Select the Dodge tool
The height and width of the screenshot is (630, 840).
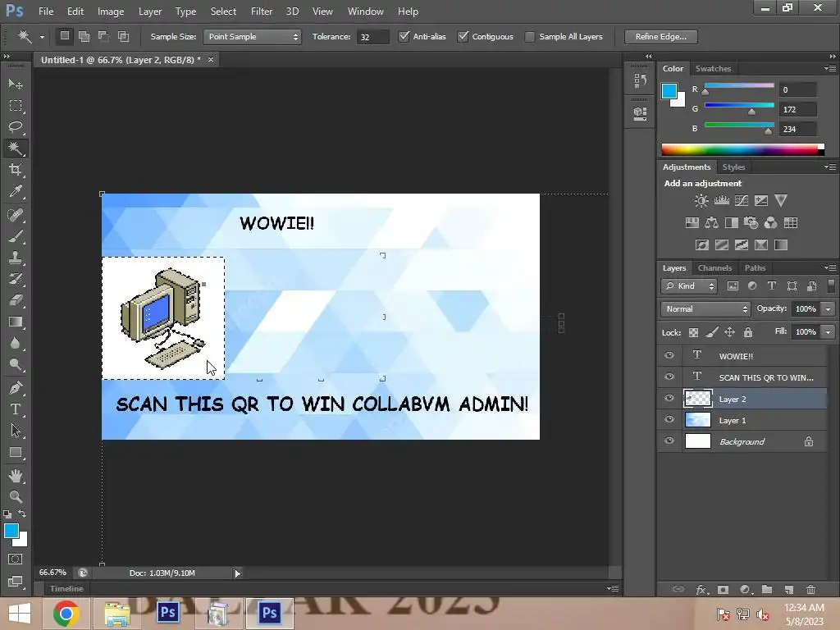click(16, 365)
